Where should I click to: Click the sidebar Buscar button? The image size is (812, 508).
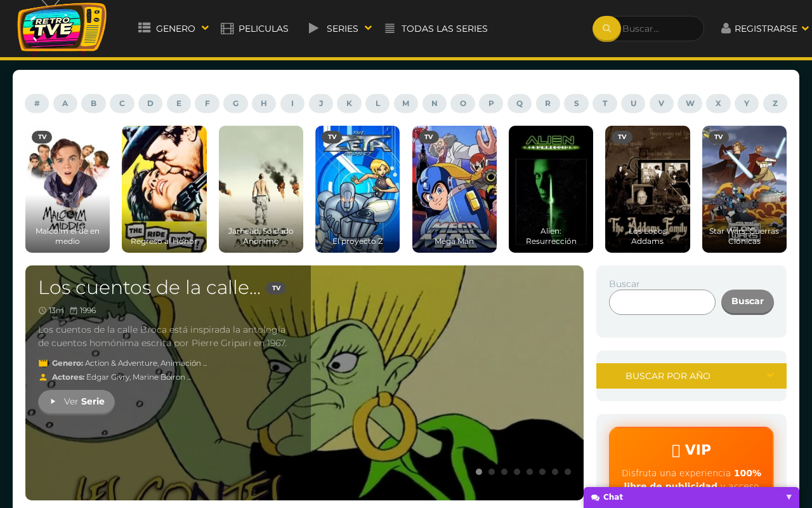click(x=747, y=302)
